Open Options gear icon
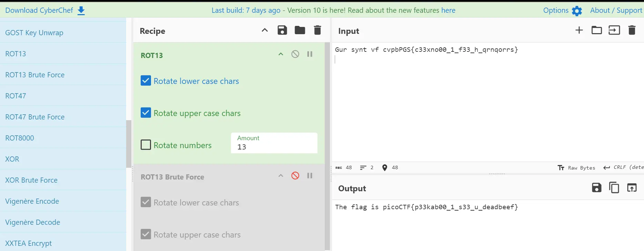The width and height of the screenshot is (644, 251). click(577, 11)
